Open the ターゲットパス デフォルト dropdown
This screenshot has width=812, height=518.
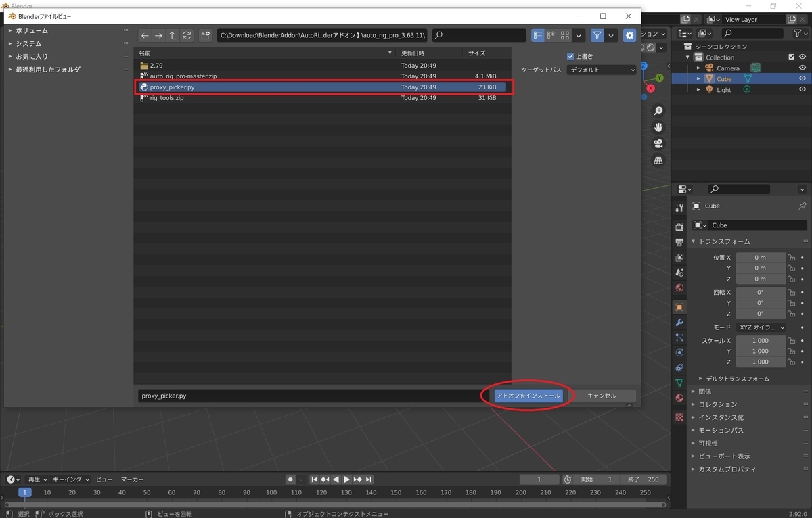(x=602, y=70)
